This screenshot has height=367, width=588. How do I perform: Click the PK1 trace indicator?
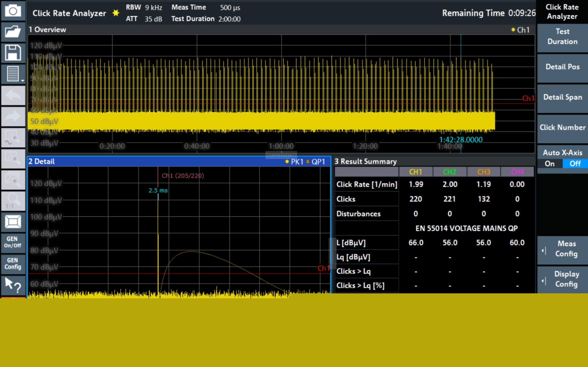[294, 162]
